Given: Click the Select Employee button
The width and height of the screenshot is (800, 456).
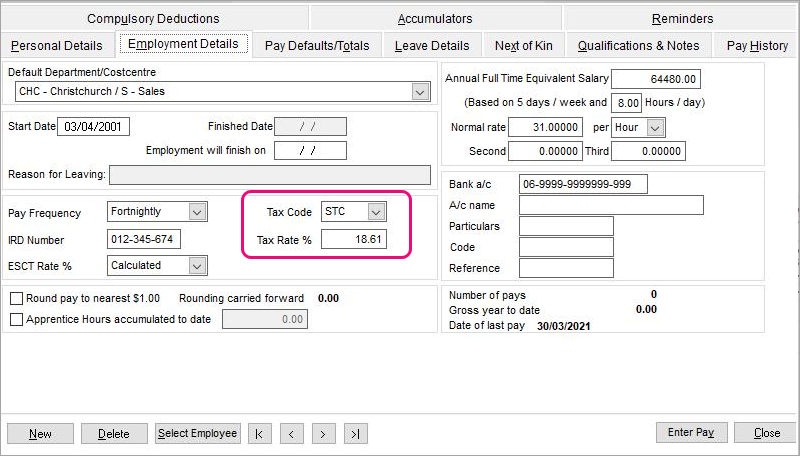Looking at the screenshot, I should point(198,433).
